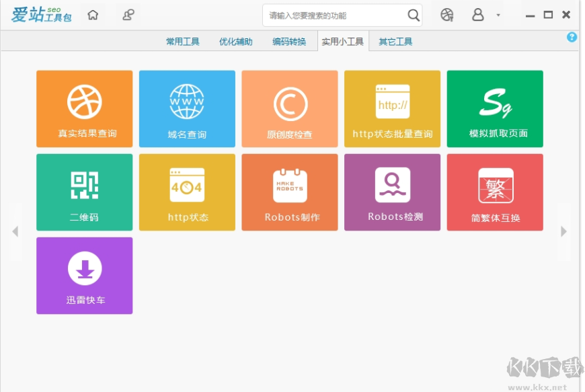Start the 简繁体互换 Chinese conversion tool

495,192
